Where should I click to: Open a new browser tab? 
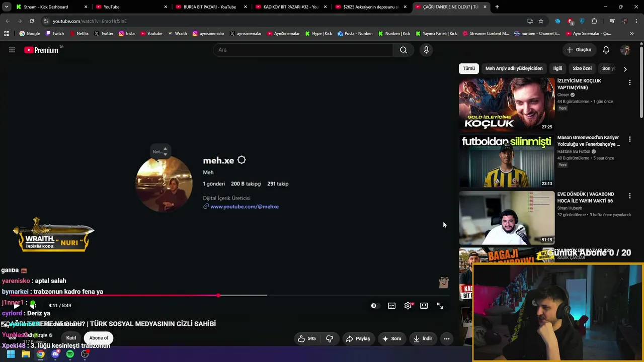(497, 7)
